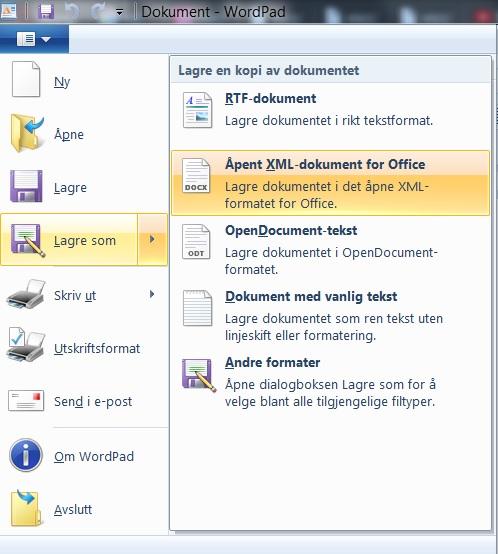Image resolution: width=498 pixels, height=554 pixels.
Task: Choose Åpent XML-dokument for Office
Action: 330,183
